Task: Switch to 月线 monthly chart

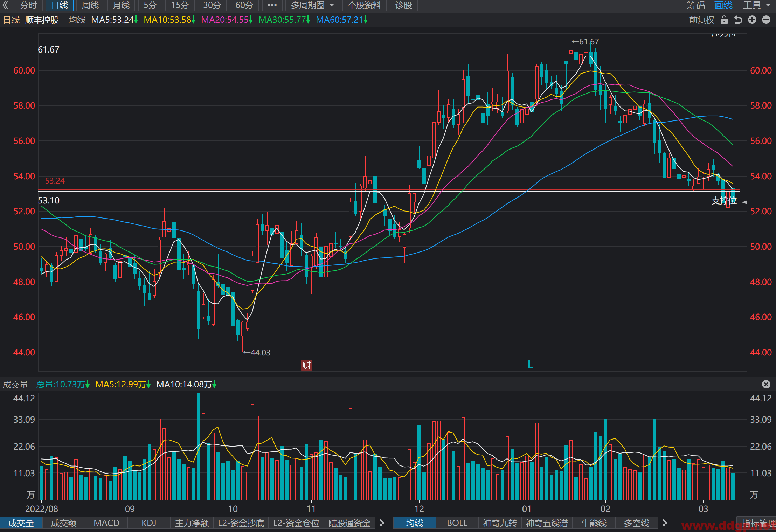Action: 121,5
